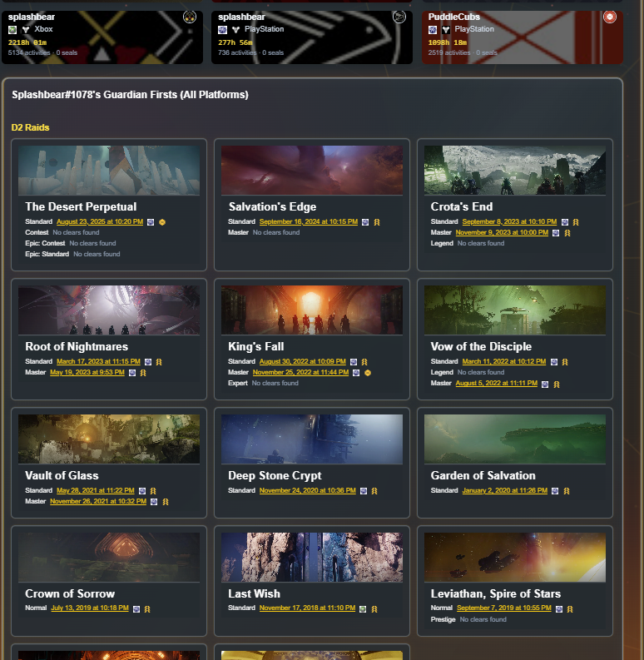Click the blue platform icon beside November 9, 2023 date

point(556,233)
